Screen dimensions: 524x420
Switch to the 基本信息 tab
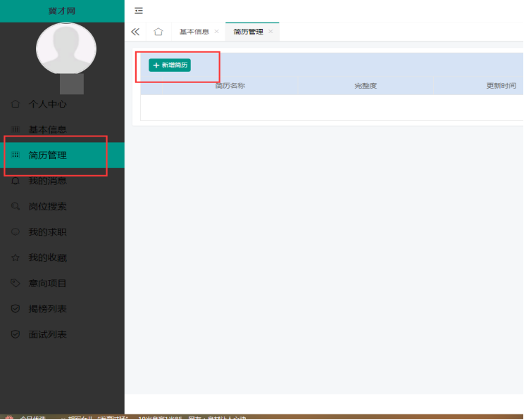(x=194, y=32)
